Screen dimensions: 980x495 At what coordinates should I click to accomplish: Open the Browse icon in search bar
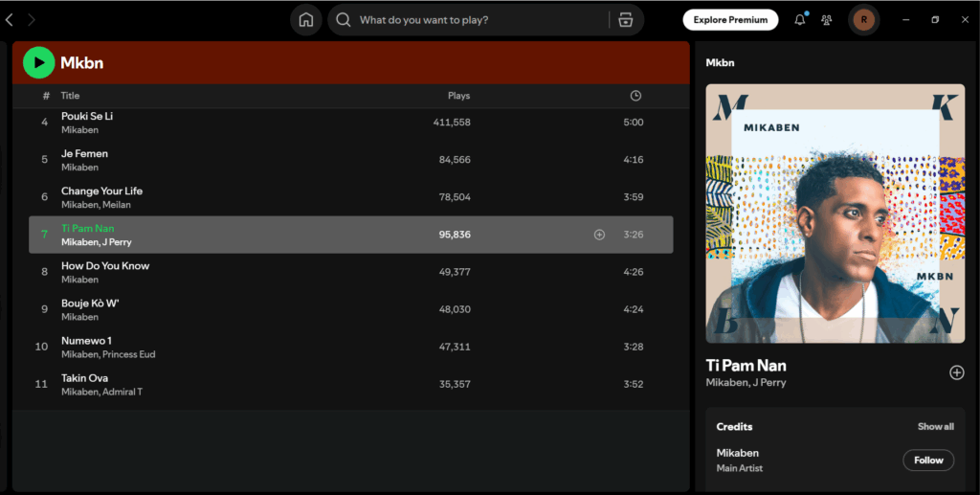[626, 20]
